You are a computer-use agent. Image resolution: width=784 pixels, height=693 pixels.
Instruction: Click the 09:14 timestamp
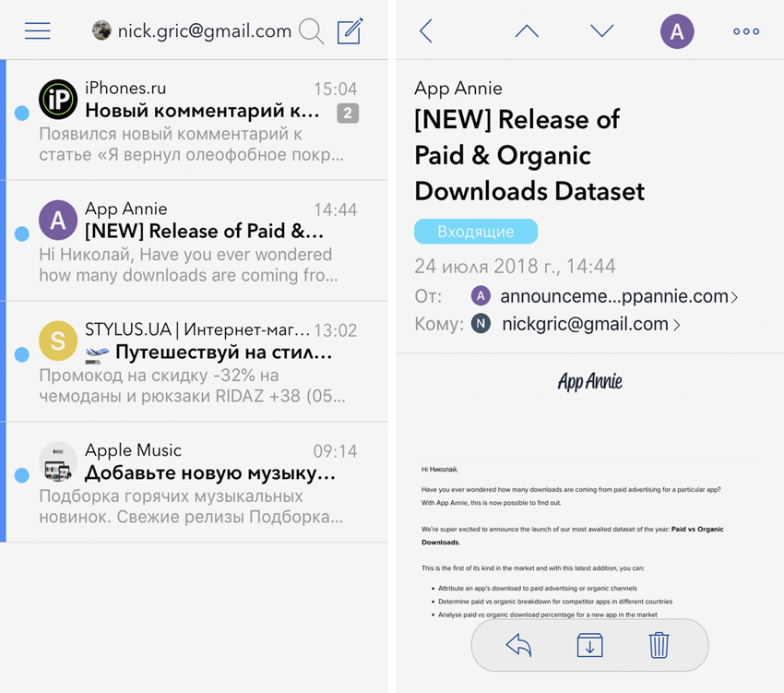[335, 451]
